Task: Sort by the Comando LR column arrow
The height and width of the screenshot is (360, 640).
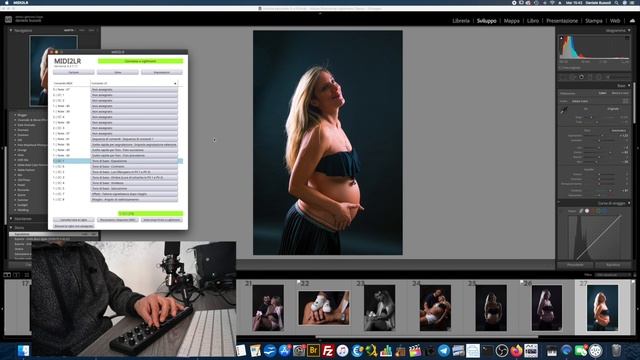Action: [x=175, y=83]
